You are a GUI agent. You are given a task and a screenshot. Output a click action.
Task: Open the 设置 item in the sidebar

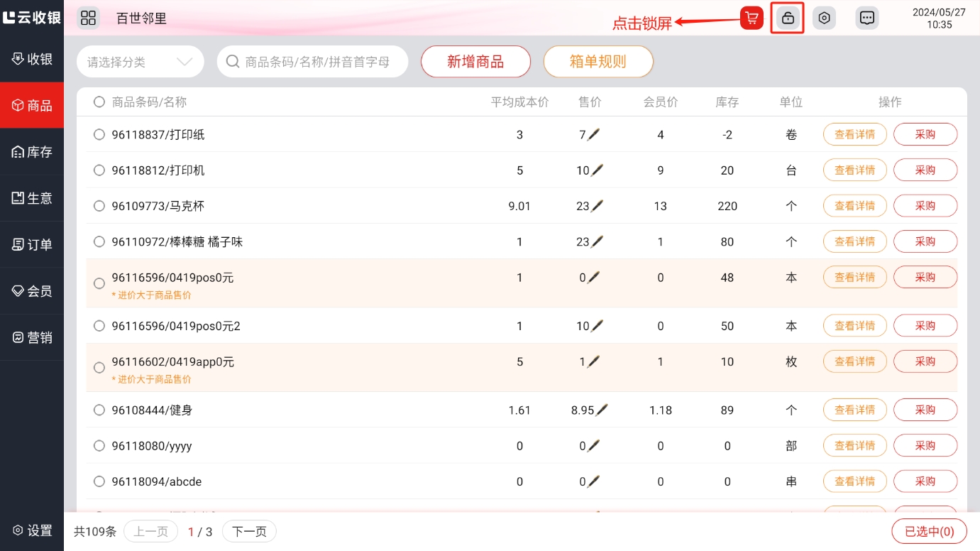coord(32,530)
